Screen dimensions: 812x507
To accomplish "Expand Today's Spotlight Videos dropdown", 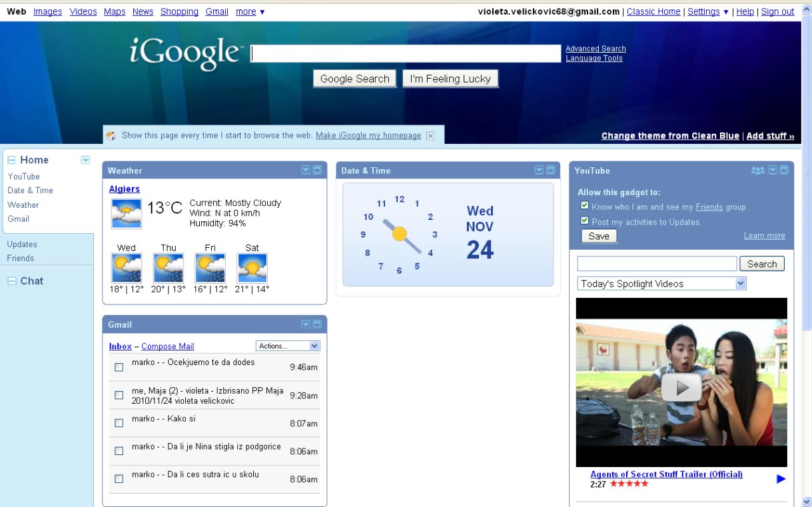I will (x=661, y=284).
